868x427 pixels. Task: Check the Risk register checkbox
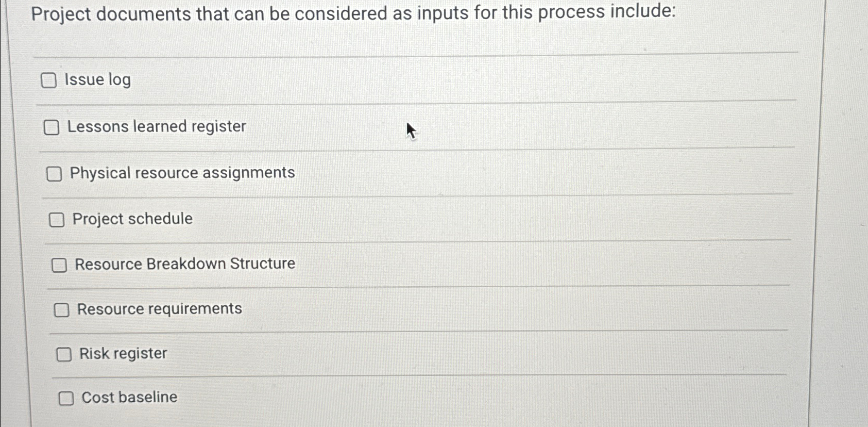tap(64, 354)
